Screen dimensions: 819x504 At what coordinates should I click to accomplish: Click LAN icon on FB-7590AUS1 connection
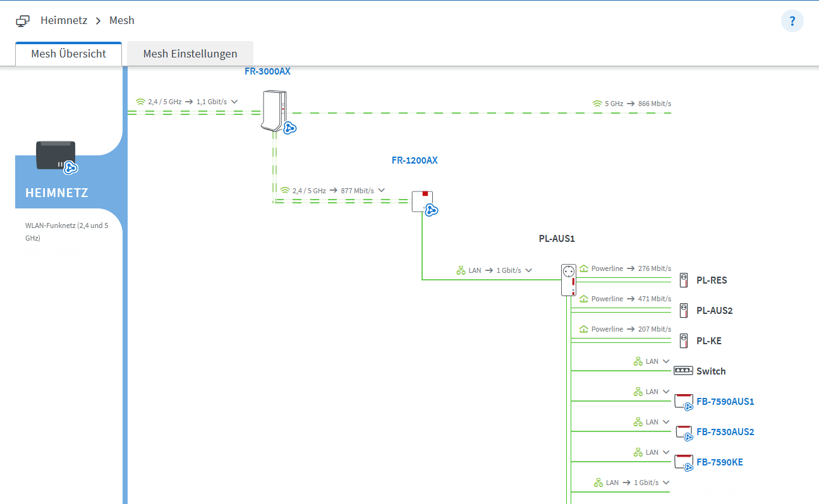638,392
